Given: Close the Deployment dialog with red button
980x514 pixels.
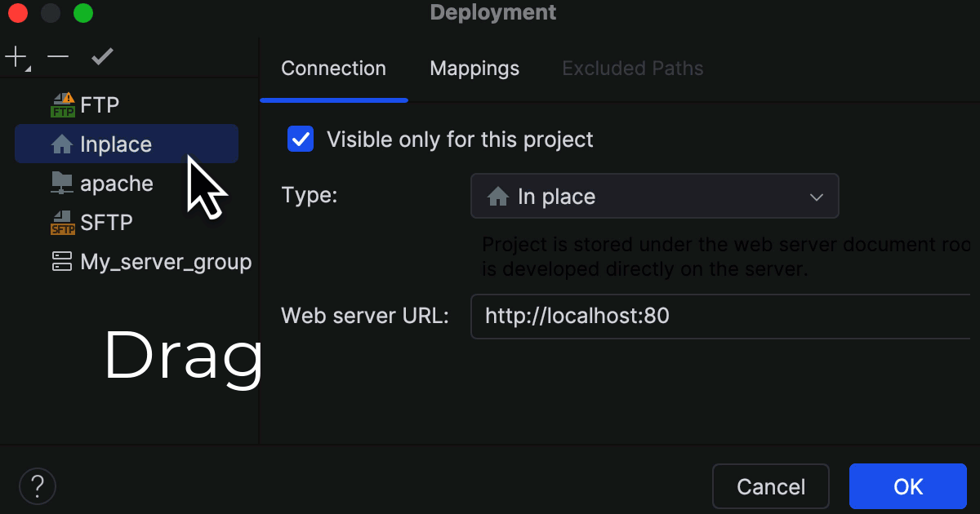Looking at the screenshot, I should coord(18,13).
